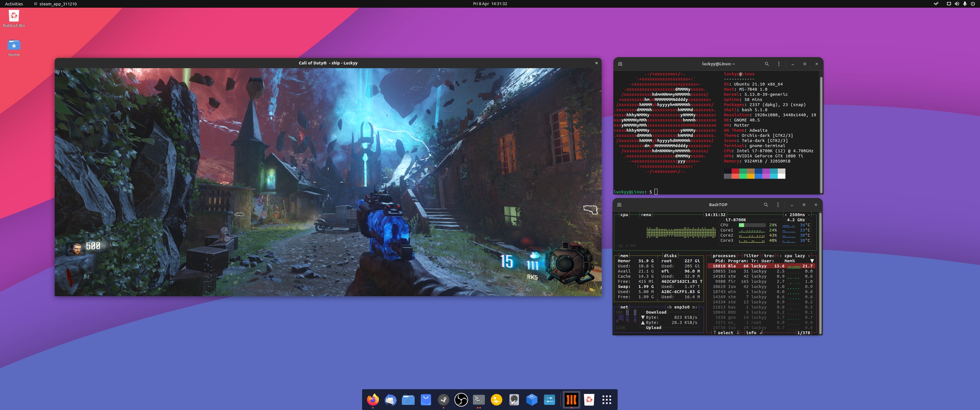This screenshot has width=980, height=410.
Task: Launch OBS Studio from the dock
Action: coord(461,399)
